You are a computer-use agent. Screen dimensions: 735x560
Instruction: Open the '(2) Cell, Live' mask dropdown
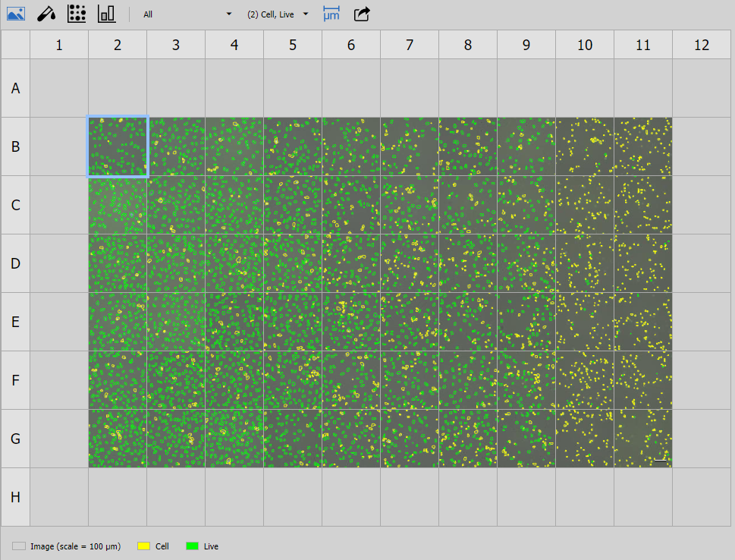coord(278,14)
